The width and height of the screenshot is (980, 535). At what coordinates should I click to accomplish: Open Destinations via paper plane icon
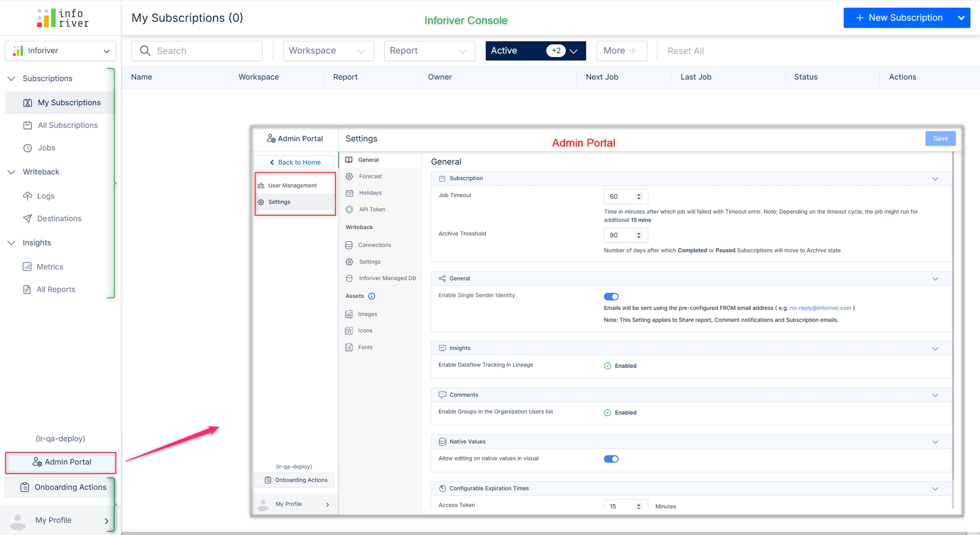(x=28, y=219)
